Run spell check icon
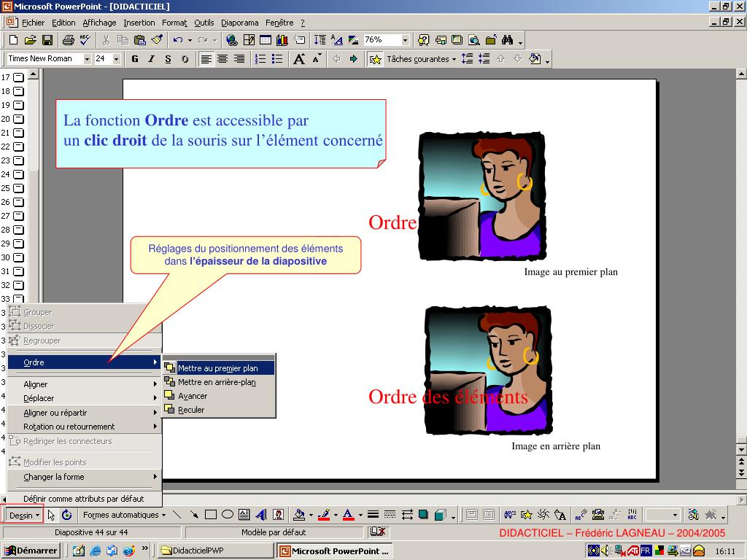Image resolution: width=747 pixels, height=560 pixels. tap(85, 40)
